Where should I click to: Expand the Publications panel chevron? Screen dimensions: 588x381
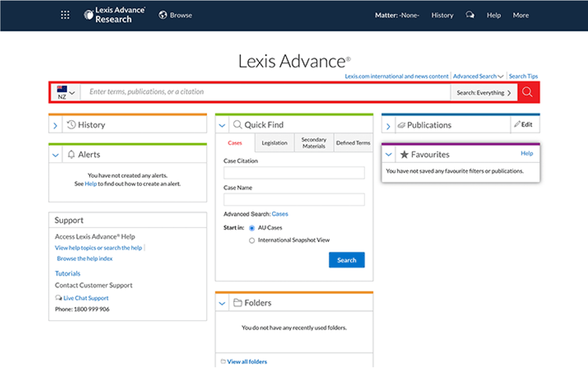tap(388, 126)
